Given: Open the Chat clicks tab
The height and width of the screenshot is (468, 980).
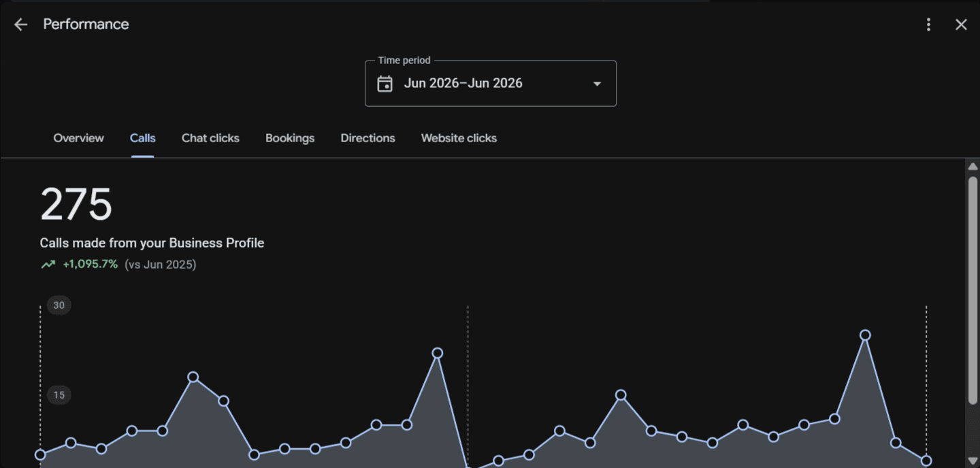Looking at the screenshot, I should 210,138.
